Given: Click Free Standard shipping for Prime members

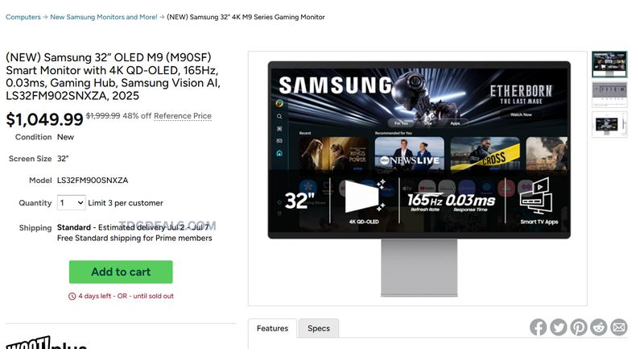Looking at the screenshot, I should point(134,238).
